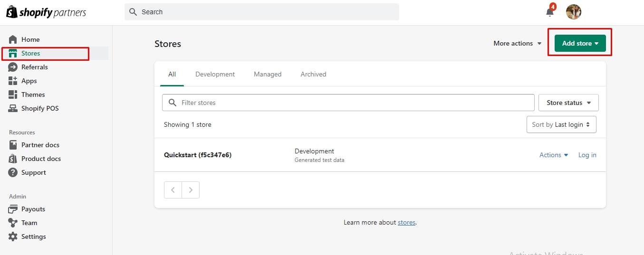The image size is (644, 255).
Task: Click the 'Generated test data' label
Action: tap(319, 160)
